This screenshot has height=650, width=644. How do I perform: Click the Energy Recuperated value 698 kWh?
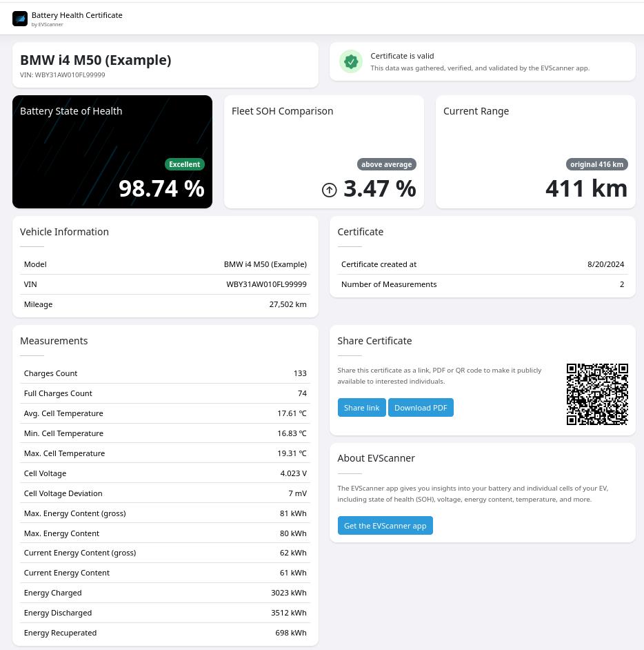pyautogui.click(x=291, y=633)
